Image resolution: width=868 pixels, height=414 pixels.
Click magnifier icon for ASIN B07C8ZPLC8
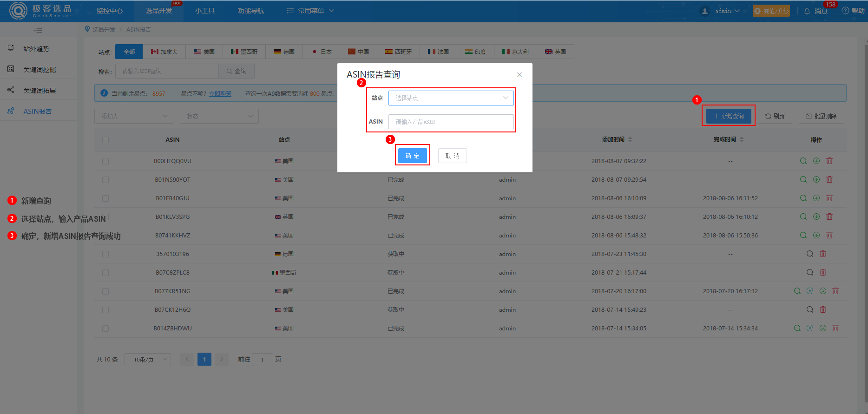pos(809,272)
